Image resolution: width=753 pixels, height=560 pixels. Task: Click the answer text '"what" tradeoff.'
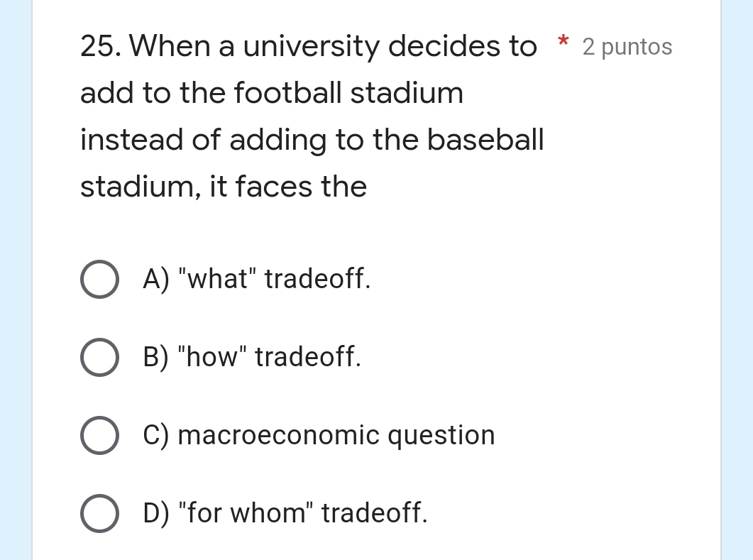[x=274, y=278]
